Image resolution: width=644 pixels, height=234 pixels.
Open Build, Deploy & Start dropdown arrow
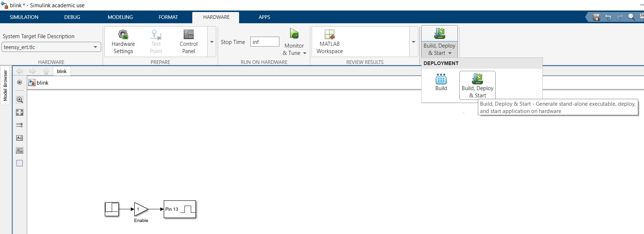450,53
